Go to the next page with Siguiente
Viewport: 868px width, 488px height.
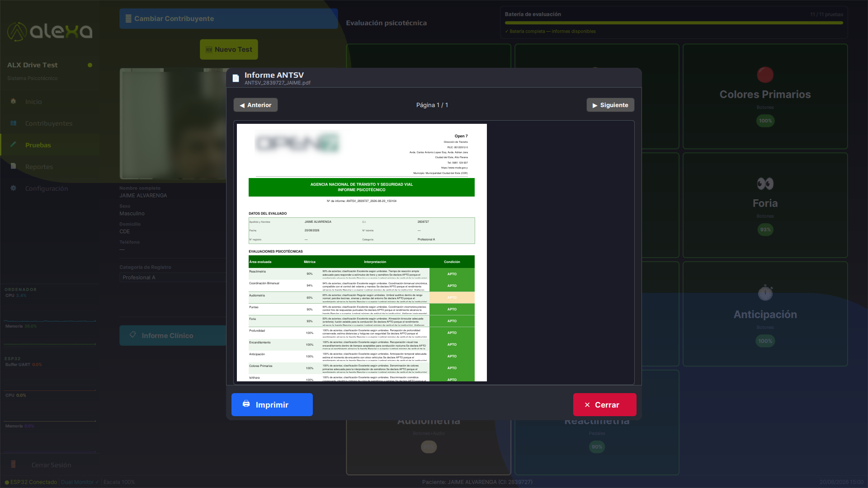[x=610, y=105]
